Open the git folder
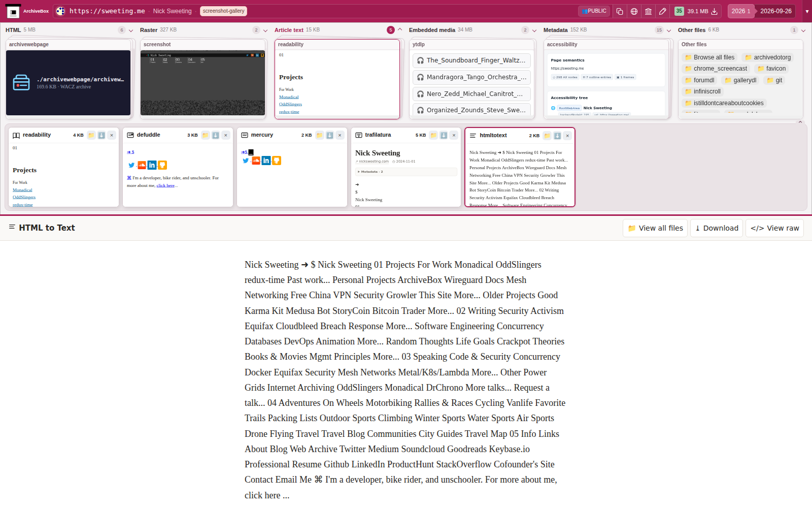Image resolution: width=812 pixels, height=508 pixels. click(774, 80)
